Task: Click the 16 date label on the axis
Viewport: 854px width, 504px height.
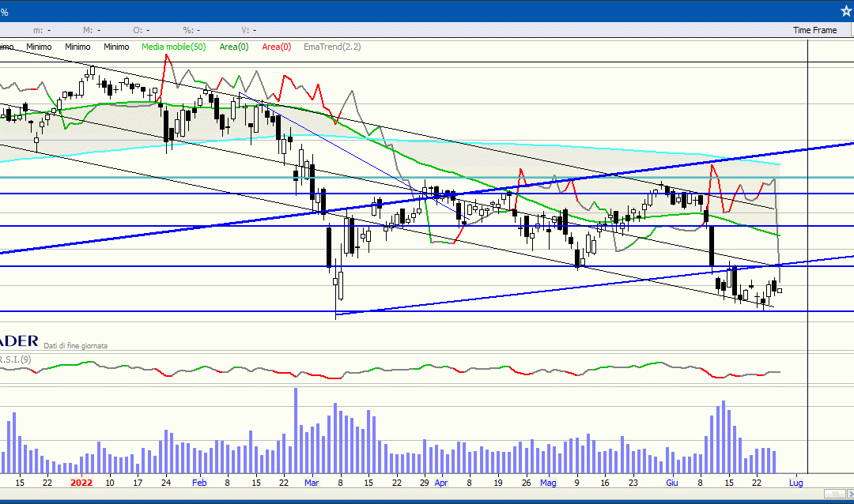Action: pyautogui.click(x=605, y=483)
